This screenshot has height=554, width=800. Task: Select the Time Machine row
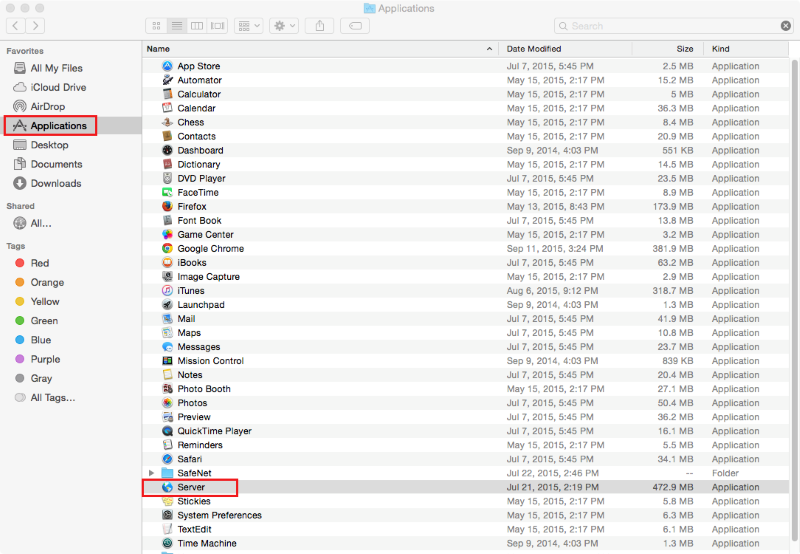(465, 543)
